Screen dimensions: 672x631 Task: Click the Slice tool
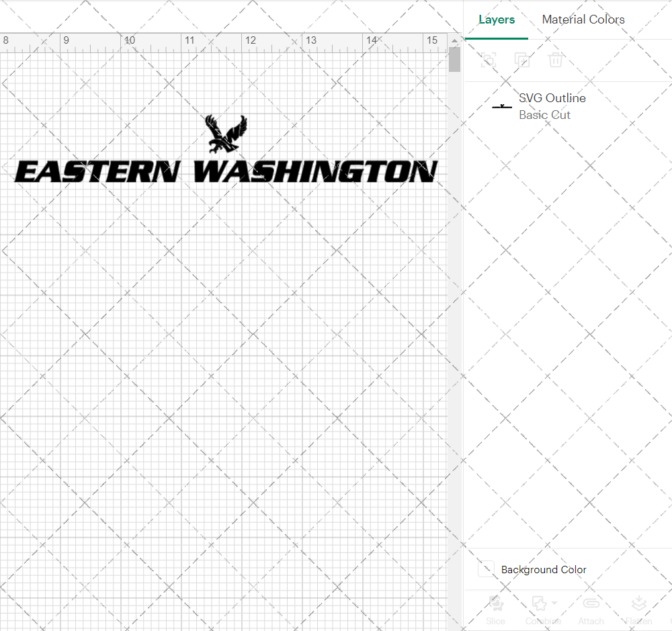(495, 610)
